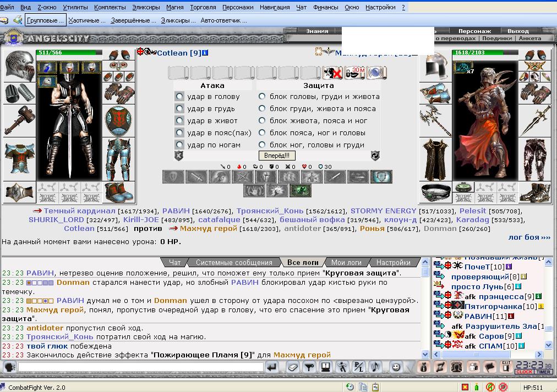Click the Знания header button
Viewport: 557px width, 392px height.
click(317, 31)
